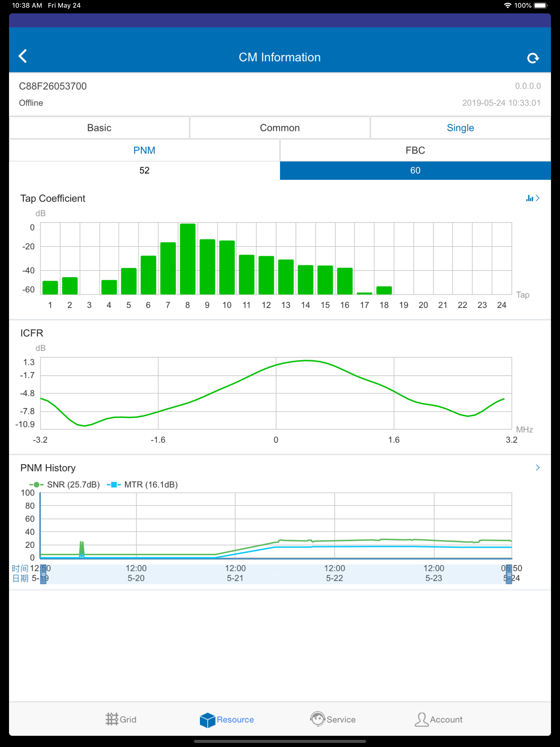Switch to the Basic tab
The height and width of the screenshot is (747, 560).
(99, 128)
